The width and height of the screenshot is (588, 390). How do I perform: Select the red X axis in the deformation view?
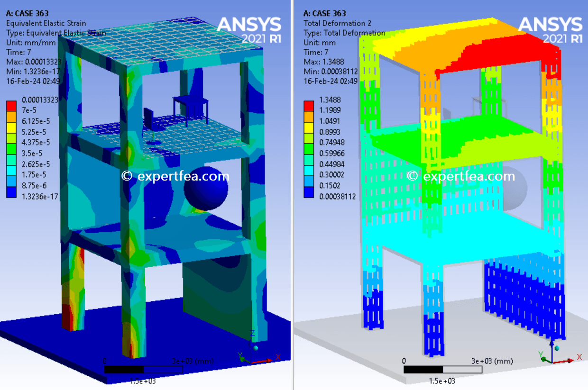tap(569, 360)
